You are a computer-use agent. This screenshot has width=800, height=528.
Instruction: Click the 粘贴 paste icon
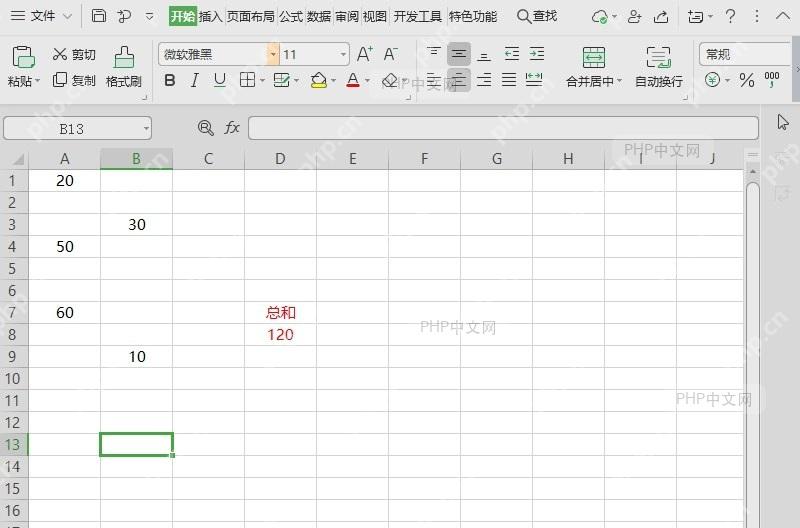click(x=23, y=57)
